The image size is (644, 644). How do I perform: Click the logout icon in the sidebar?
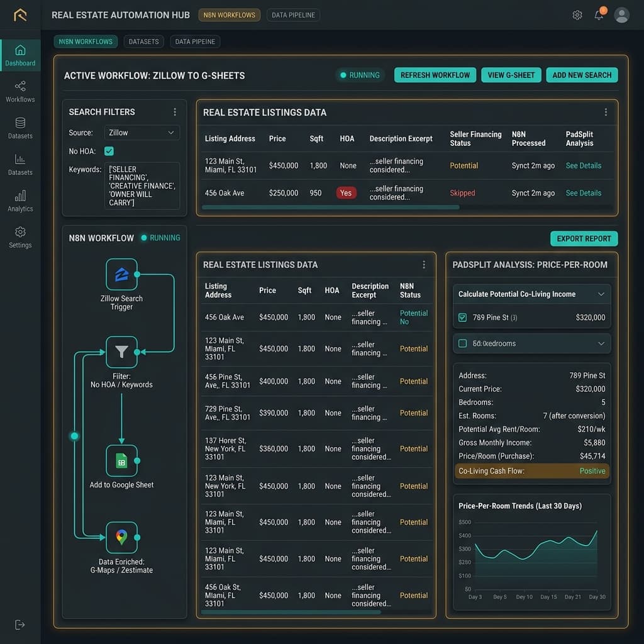click(x=19, y=625)
